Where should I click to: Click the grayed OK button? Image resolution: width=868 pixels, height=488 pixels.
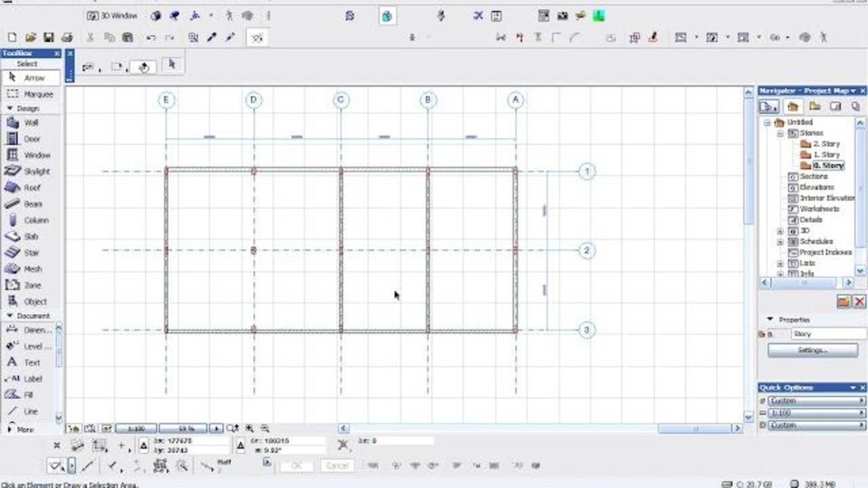[296, 466]
